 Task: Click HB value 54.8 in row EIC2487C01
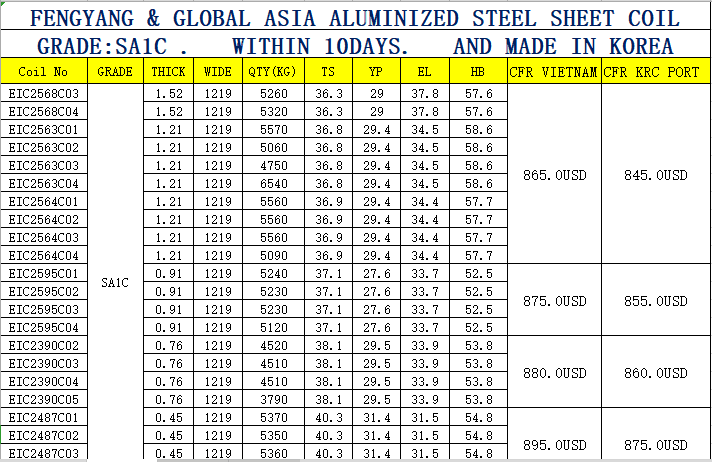coord(478,417)
